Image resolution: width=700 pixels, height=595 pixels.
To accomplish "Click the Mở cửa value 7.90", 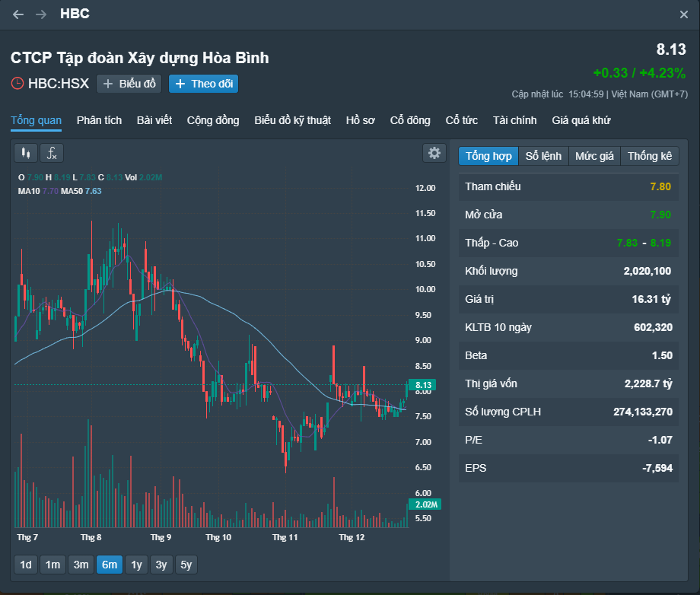I will tap(660, 215).
